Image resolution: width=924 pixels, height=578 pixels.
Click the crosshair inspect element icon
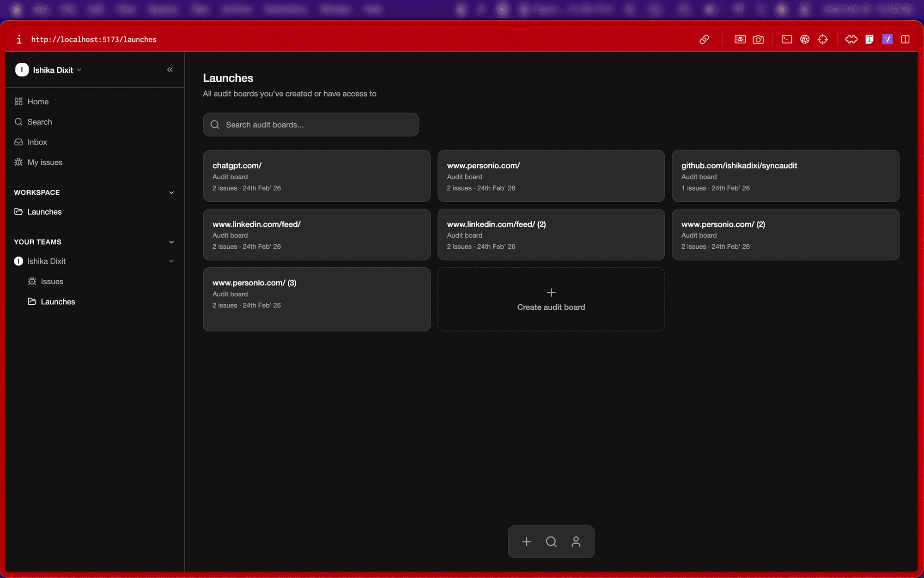pyautogui.click(x=823, y=40)
